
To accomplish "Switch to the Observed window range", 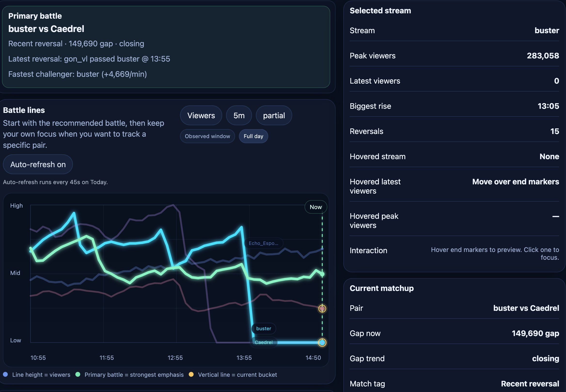I will [x=207, y=136].
